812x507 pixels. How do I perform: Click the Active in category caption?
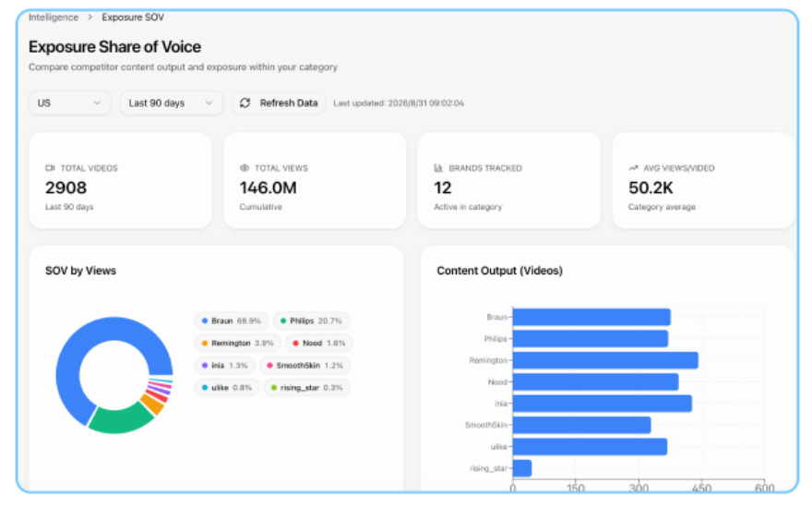tap(468, 207)
